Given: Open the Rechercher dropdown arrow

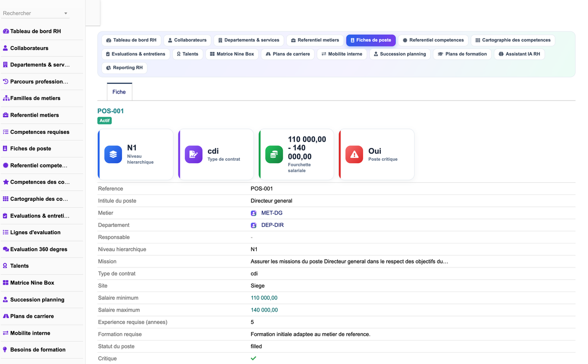Looking at the screenshot, I should tap(66, 13).
